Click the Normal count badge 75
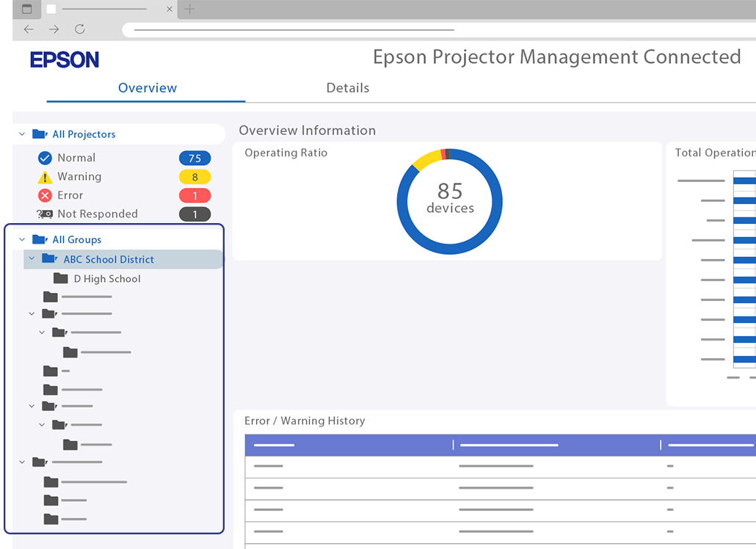 (x=195, y=158)
